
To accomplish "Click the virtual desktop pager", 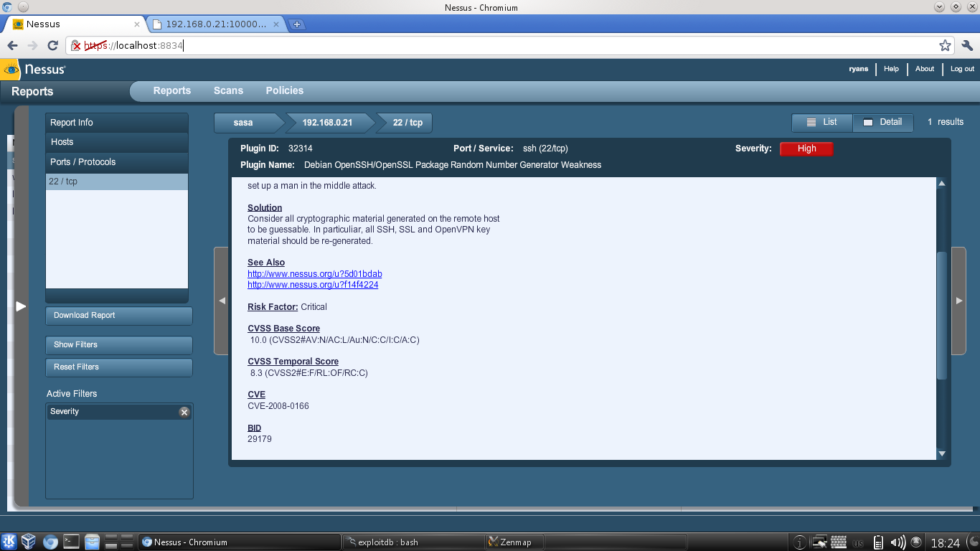I will [119, 542].
